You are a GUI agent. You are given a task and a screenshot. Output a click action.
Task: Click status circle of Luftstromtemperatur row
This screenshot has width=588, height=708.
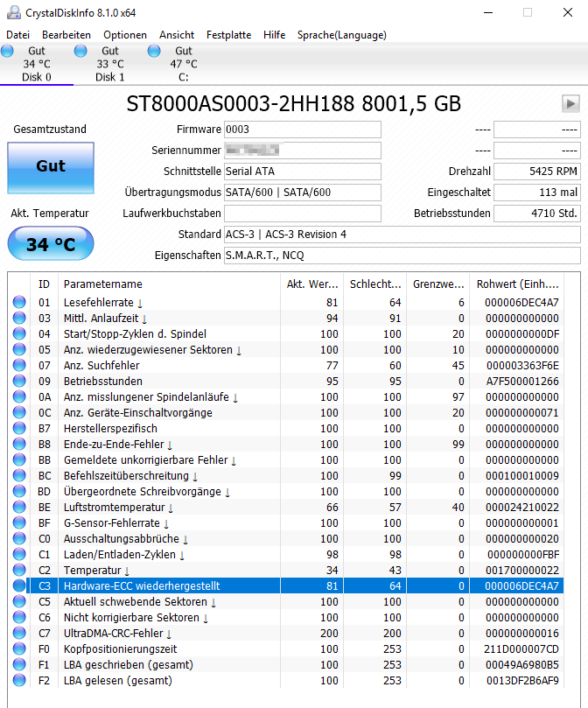19,507
